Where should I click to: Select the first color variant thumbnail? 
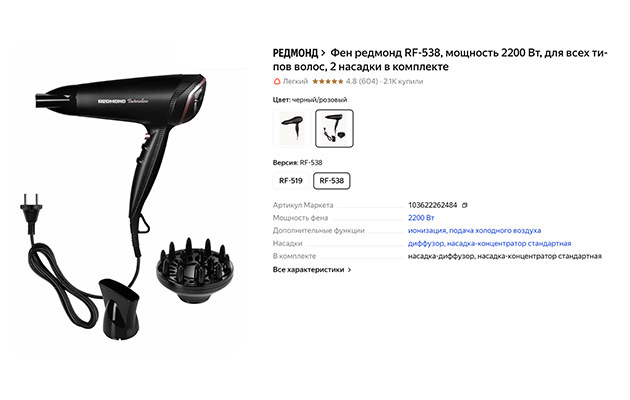292,129
